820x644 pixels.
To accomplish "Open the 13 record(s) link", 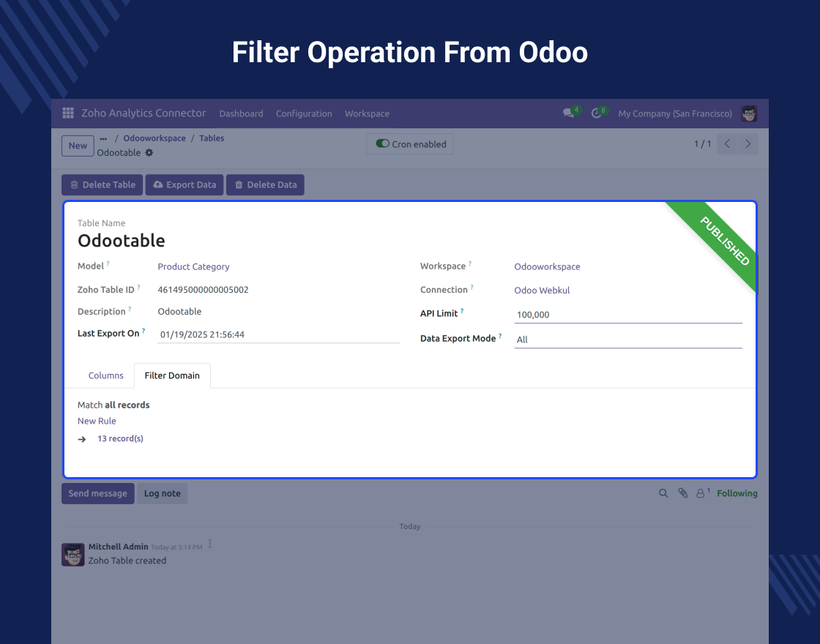I will click(120, 438).
